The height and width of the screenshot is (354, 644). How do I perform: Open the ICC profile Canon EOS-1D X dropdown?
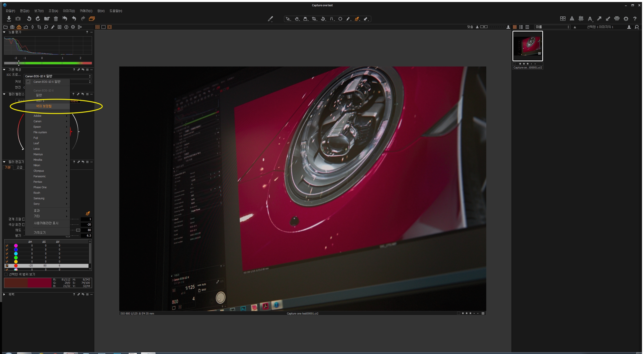tap(58, 76)
